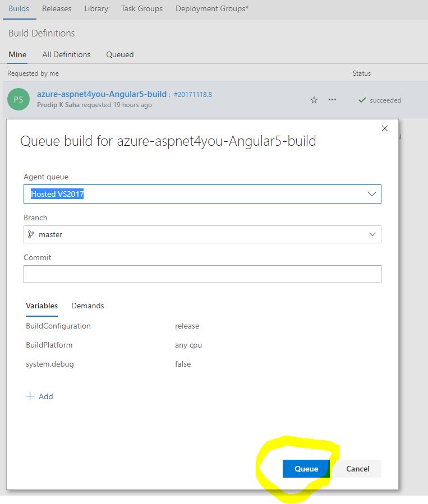Screen dimensions: 428x504
Task: Click the Commit field label
Action: (x=37, y=257)
